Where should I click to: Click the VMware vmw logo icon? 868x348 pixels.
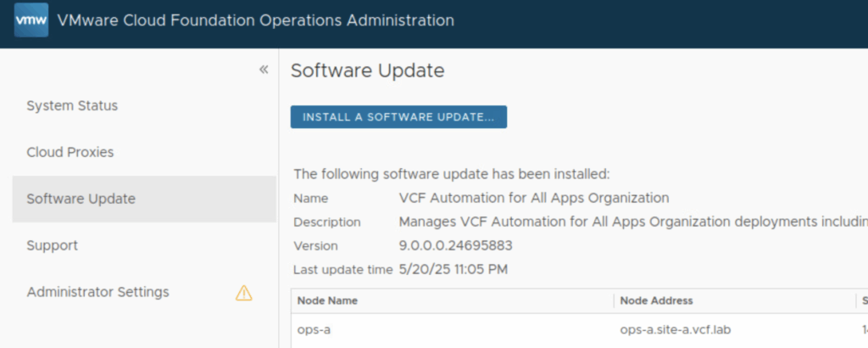[31, 20]
